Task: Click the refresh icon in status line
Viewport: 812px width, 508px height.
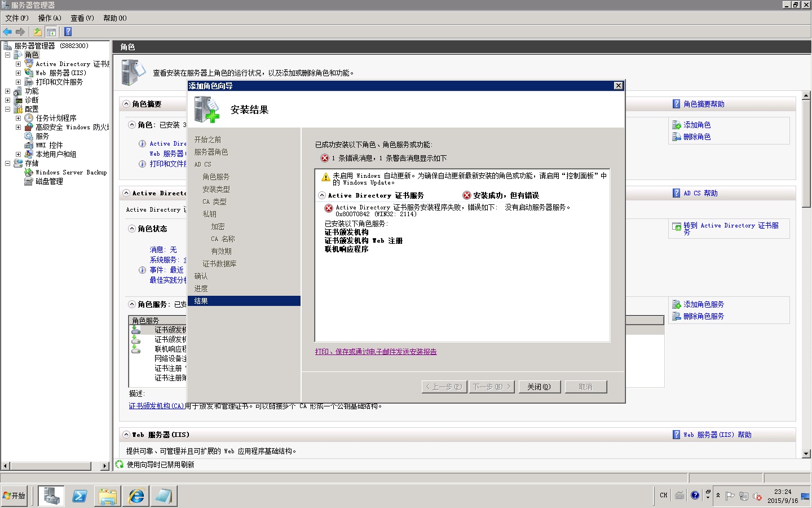Action: click(x=120, y=465)
